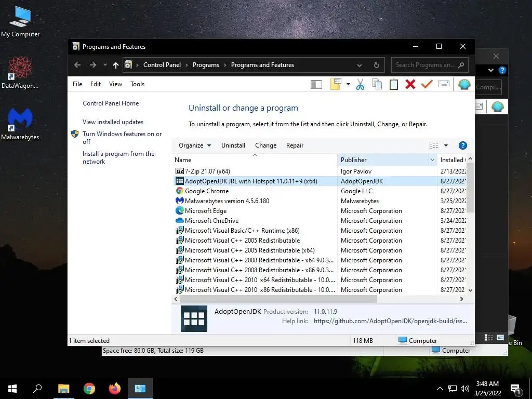Open the View menu

(115, 84)
